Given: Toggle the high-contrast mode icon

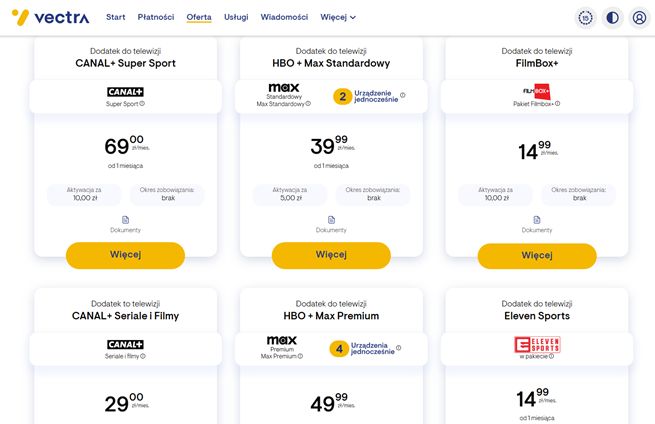Looking at the screenshot, I should pyautogui.click(x=613, y=17).
